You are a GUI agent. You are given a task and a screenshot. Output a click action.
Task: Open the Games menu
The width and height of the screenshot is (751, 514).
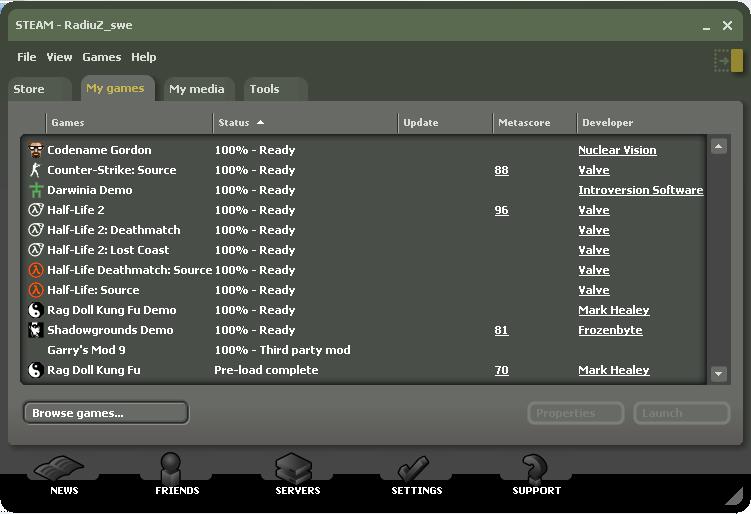[x=102, y=57]
